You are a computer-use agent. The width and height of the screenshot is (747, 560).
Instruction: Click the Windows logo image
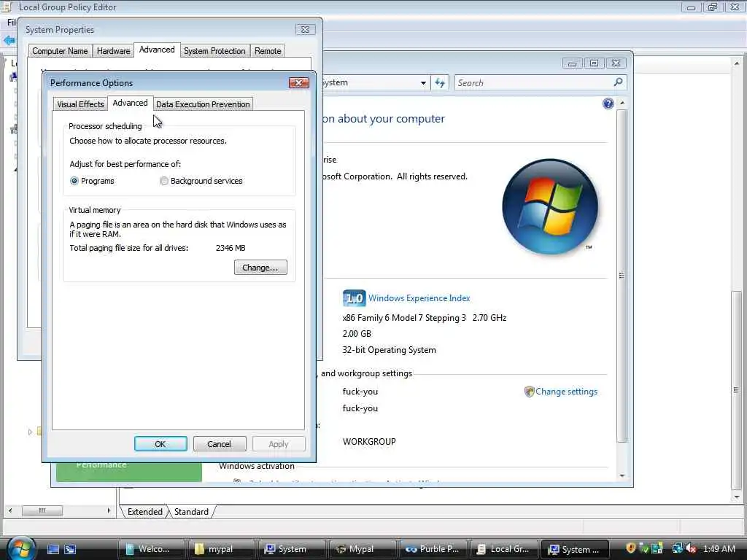pos(551,206)
